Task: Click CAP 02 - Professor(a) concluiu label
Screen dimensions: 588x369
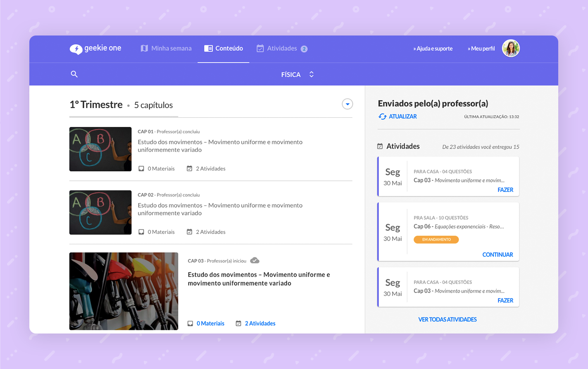Action: point(169,195)
